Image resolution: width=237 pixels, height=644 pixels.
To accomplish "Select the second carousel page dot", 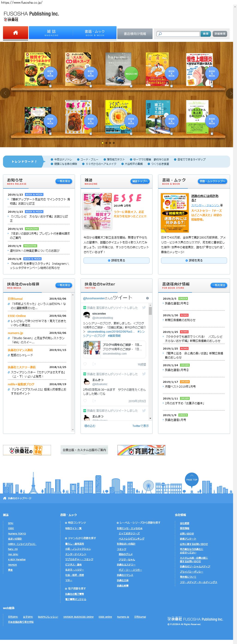I will point(106,143).
